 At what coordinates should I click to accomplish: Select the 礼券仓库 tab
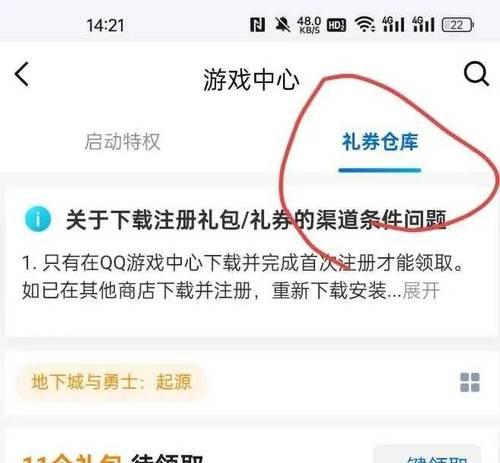pos(380,141)
